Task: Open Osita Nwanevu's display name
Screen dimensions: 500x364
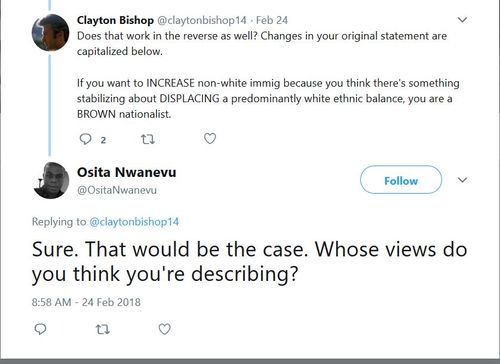Action: click(x=127, y=172)
